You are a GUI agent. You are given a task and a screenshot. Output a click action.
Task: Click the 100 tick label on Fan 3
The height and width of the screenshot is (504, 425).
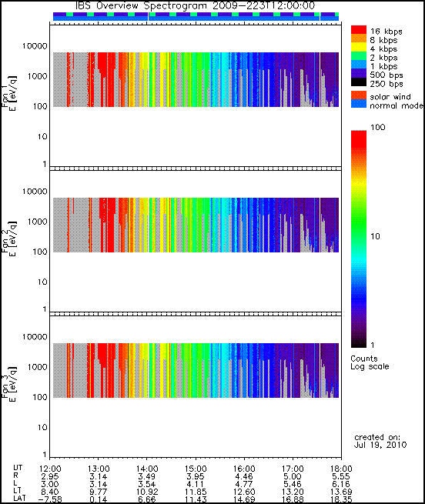pos(40,397)
